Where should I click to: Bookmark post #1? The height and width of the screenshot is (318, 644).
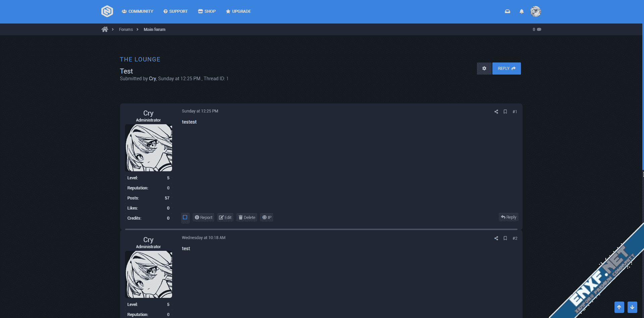(x=505, y=112)
